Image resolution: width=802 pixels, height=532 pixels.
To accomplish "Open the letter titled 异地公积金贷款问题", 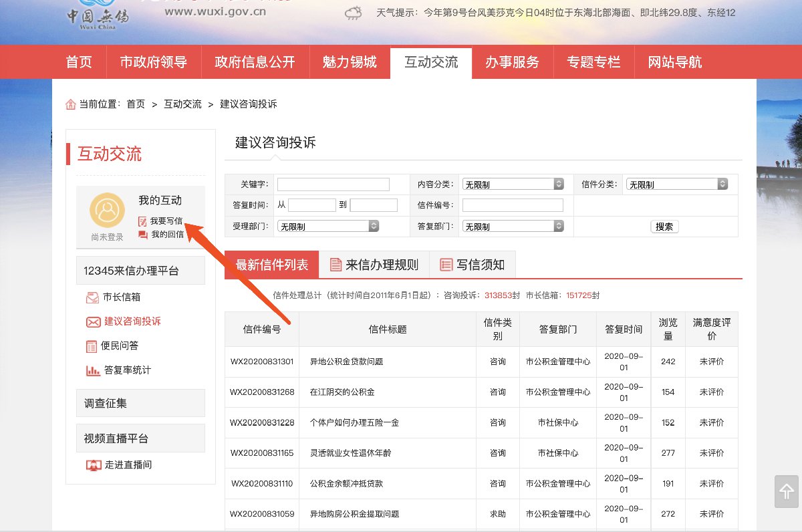I will tap(346, 362).
